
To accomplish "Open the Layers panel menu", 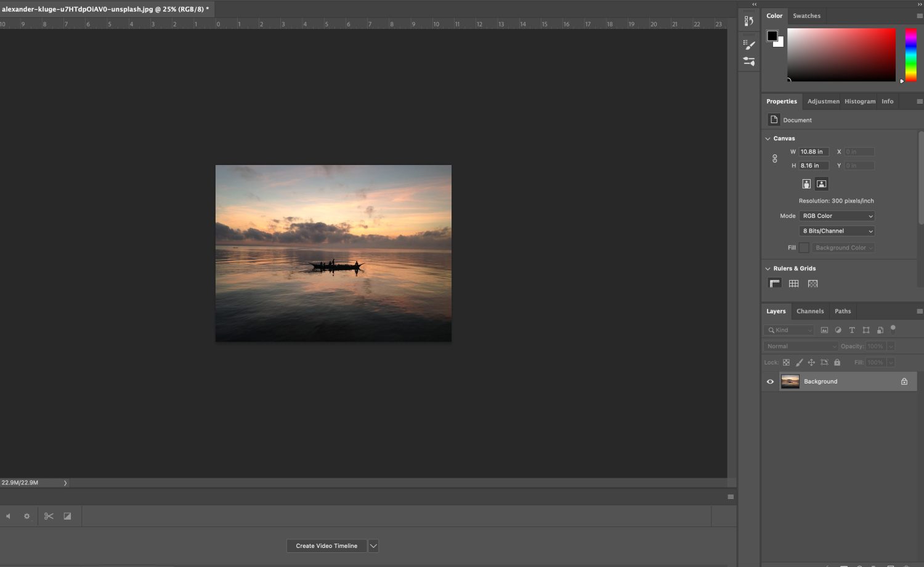I will 920,312.
